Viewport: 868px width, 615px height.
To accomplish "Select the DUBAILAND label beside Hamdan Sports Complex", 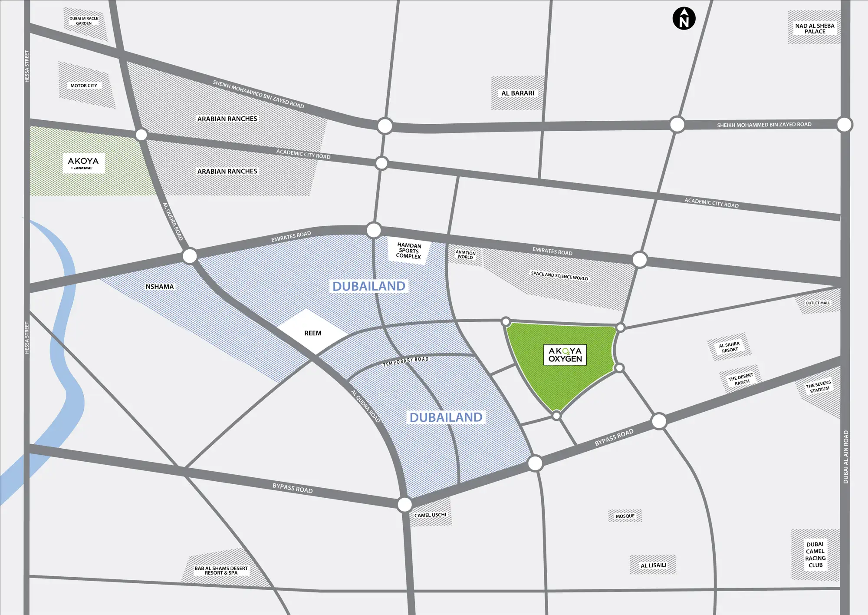I will point(369,286).
